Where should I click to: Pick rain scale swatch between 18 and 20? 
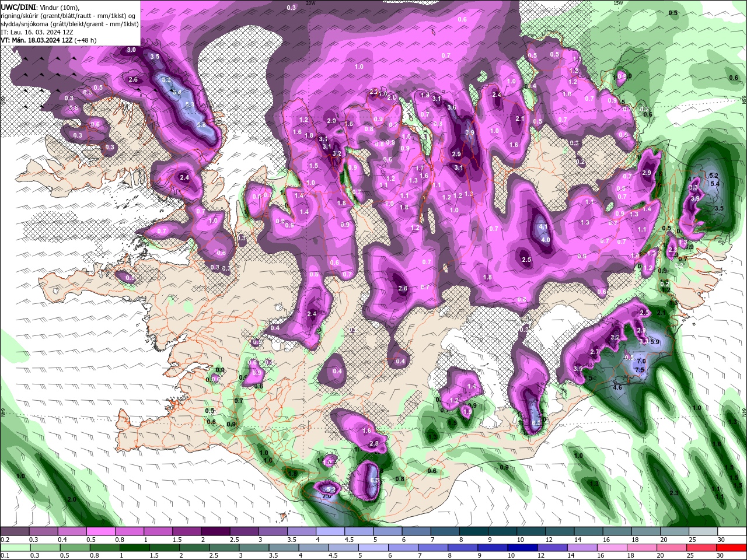(x=643, y=548)
